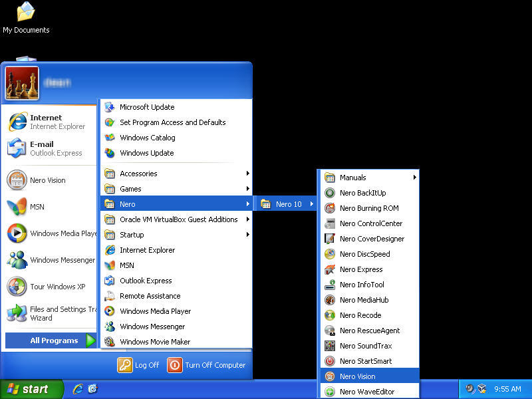Launch Nero SoundTrax
This screenshot has height=399, width=532.
pyautogui.click(x=370, y=345)
